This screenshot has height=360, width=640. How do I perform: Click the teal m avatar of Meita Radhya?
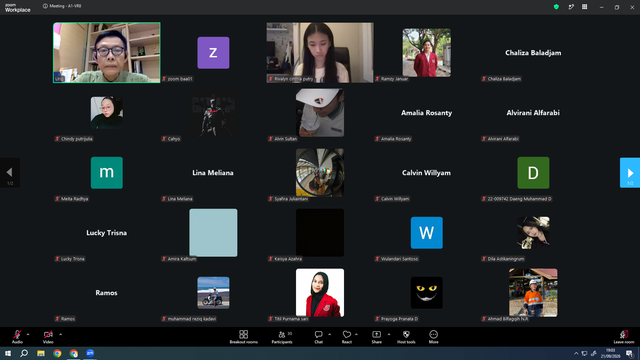pyautogui.click(x=107, y=173)
